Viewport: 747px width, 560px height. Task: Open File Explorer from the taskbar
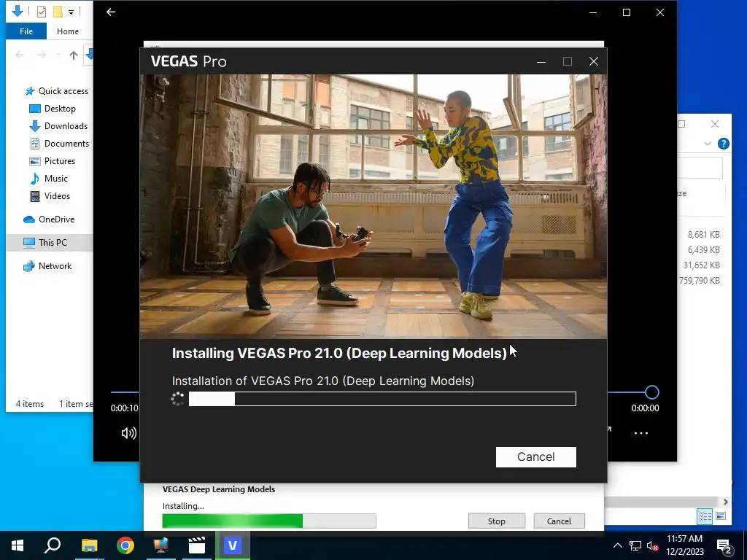tap(89, 545)
